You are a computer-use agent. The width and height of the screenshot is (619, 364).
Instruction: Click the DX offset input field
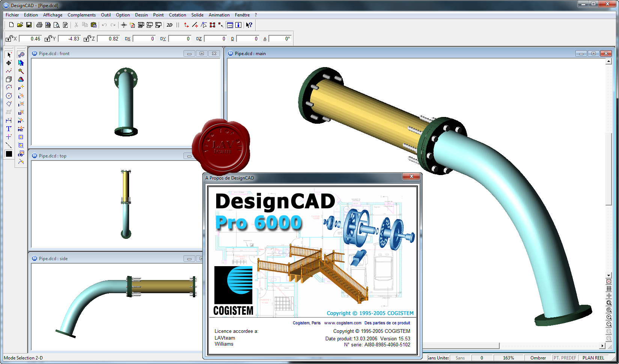point(144,39)
